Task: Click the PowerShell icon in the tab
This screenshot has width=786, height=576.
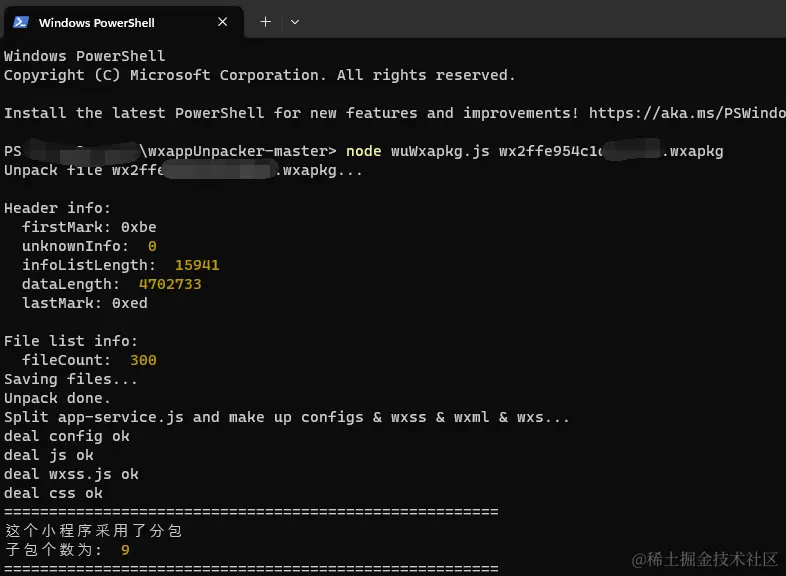Action: pyautogui.click(x=21, y=22)
